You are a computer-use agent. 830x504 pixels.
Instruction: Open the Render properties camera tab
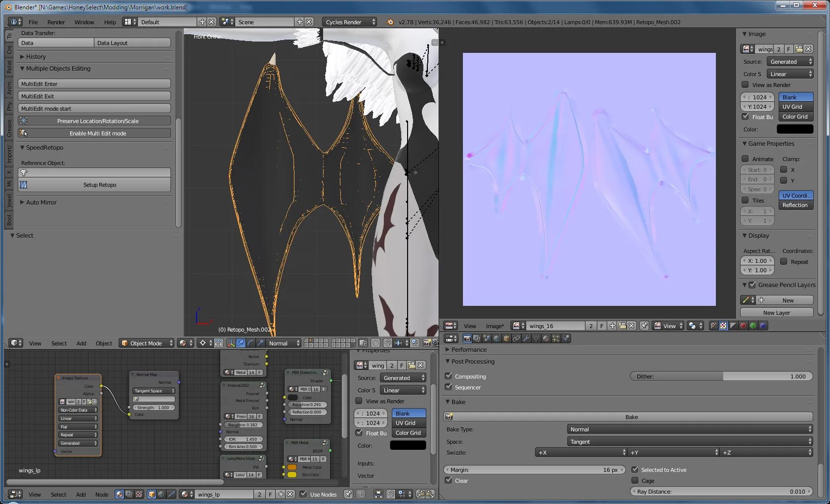tap(467, 338)
